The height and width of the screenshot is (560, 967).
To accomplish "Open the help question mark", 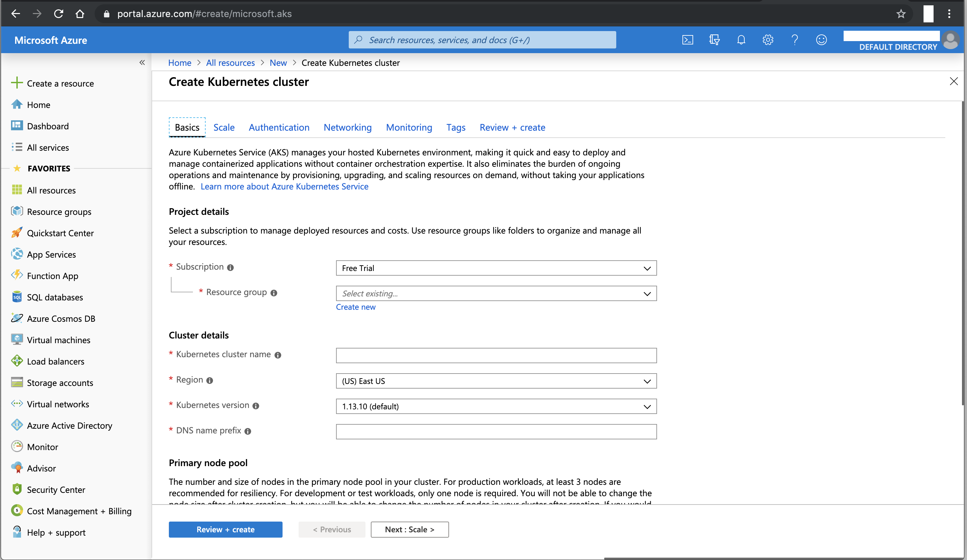I will coord(794,39).
